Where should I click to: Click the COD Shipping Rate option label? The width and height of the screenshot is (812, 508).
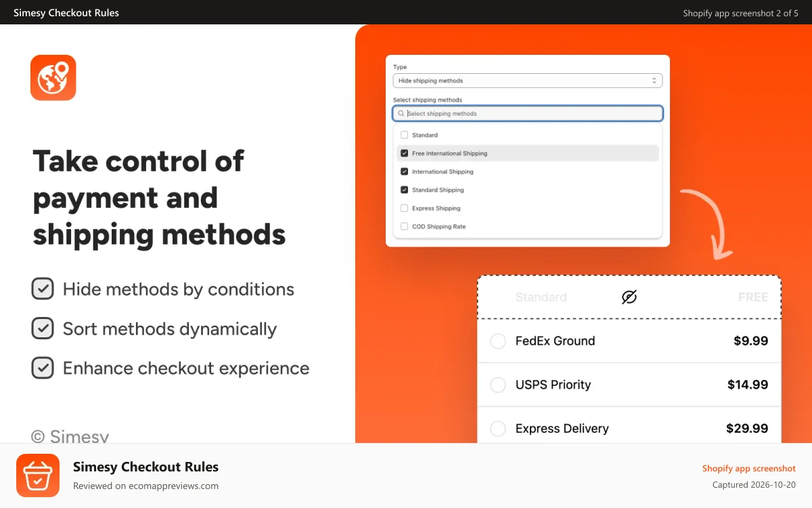click(x=438, y=226)
